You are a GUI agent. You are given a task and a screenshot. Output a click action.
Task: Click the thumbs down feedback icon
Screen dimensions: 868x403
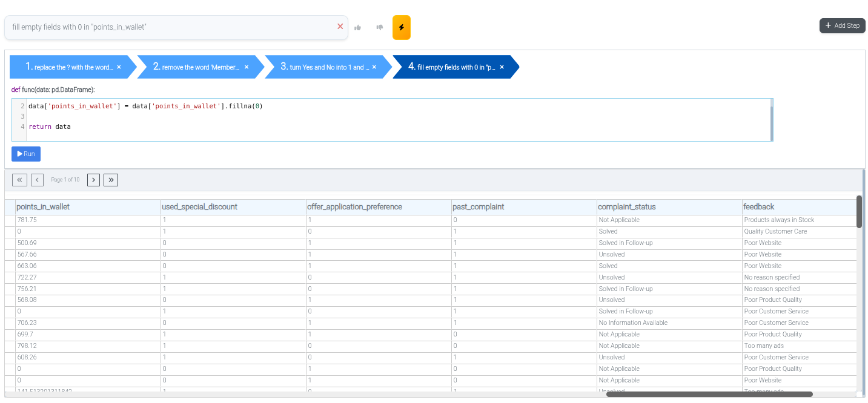click(380, 27)
